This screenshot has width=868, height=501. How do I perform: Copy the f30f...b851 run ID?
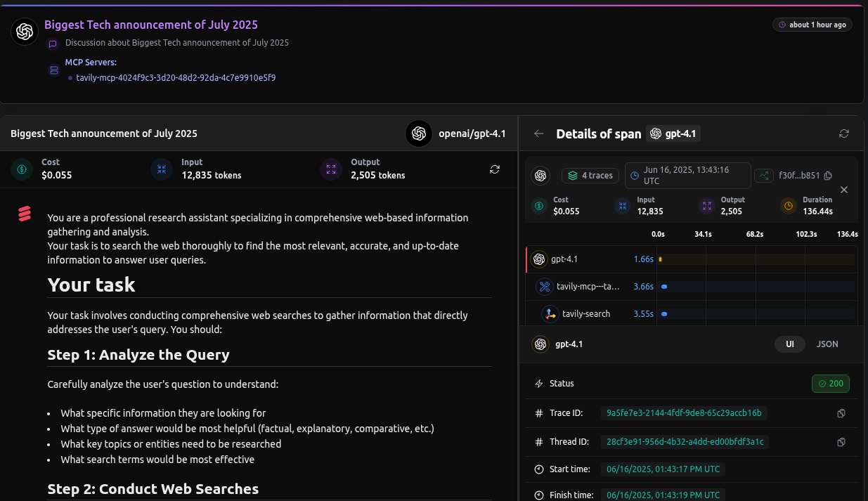[x=828, y=176]
